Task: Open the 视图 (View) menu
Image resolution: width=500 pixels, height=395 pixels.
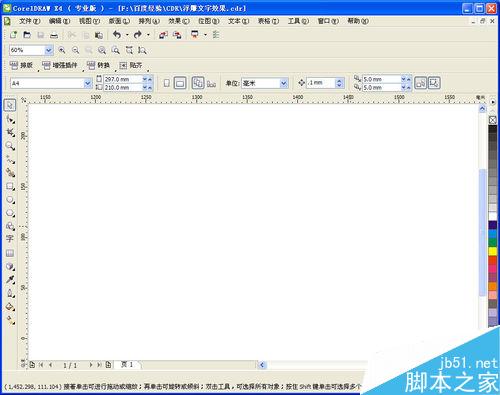Action: point(89,21)
